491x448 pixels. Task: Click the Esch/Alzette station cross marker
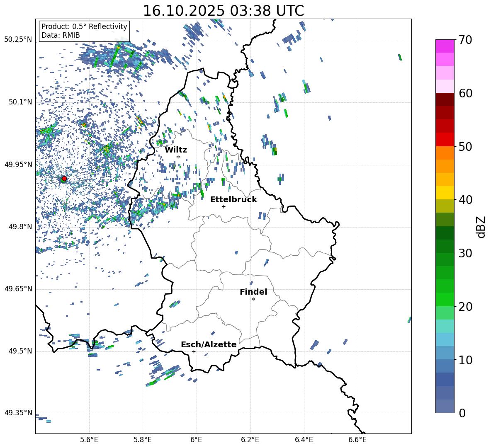click(194, 351)
